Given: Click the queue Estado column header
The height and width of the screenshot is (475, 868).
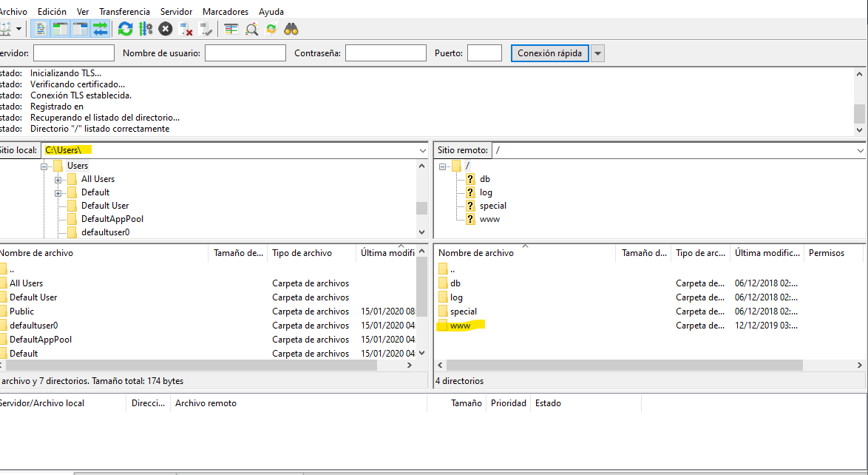Looking at the screenshot, I should click(x=586, y=403).
